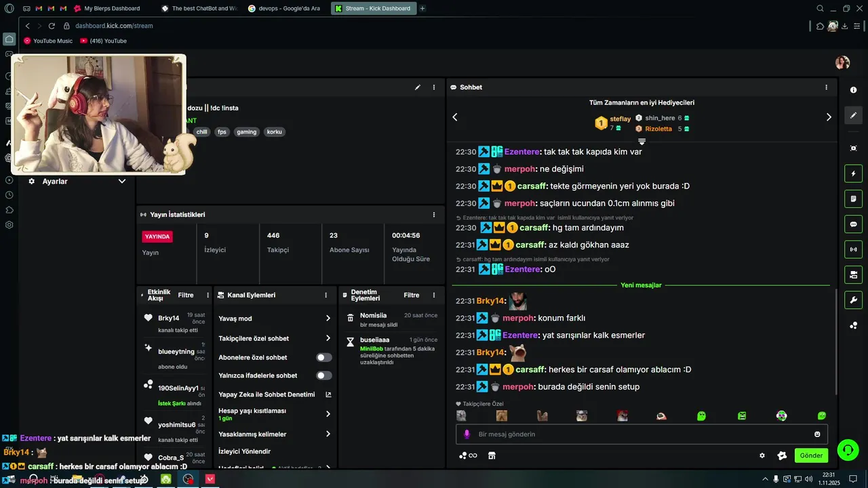The width and height of the screenshot is (868, 488).
Task: Open (416) YouTube bookmark
Action: click(x=103, y=41)
